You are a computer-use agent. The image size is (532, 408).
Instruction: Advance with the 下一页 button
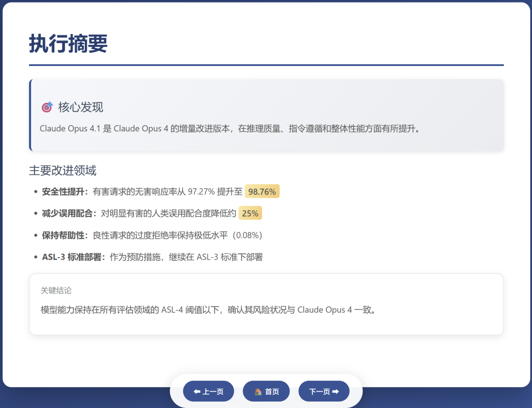(324, 391)
